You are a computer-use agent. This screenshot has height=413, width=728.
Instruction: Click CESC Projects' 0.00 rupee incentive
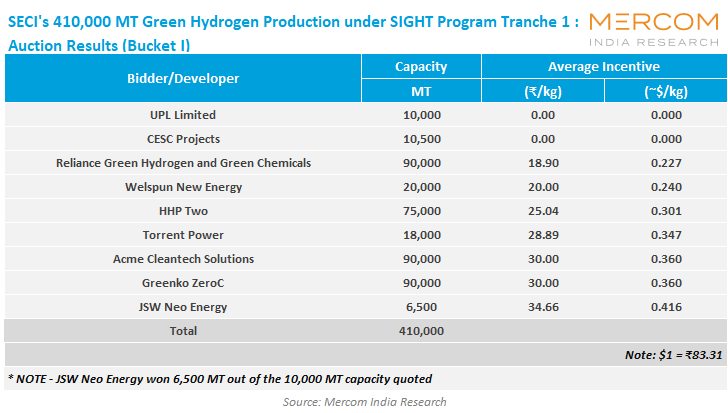pyautogui.click(x=543, y=139)
